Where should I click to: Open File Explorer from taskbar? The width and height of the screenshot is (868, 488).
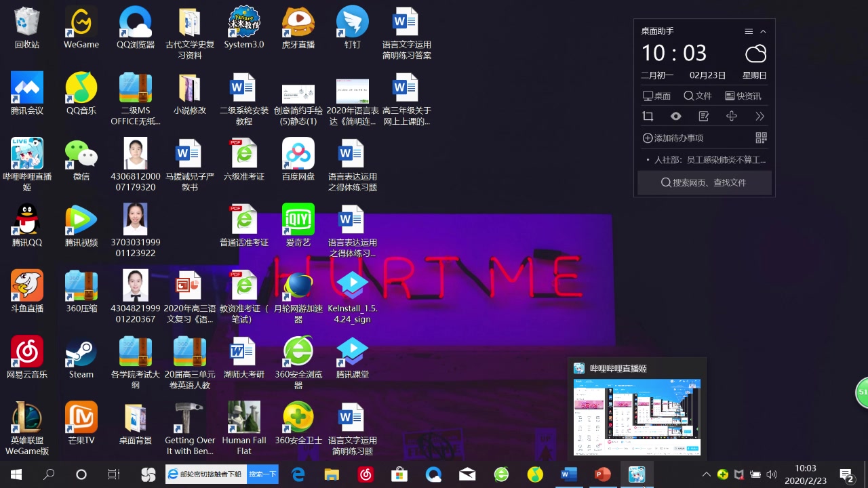click(x=332, y=474)
